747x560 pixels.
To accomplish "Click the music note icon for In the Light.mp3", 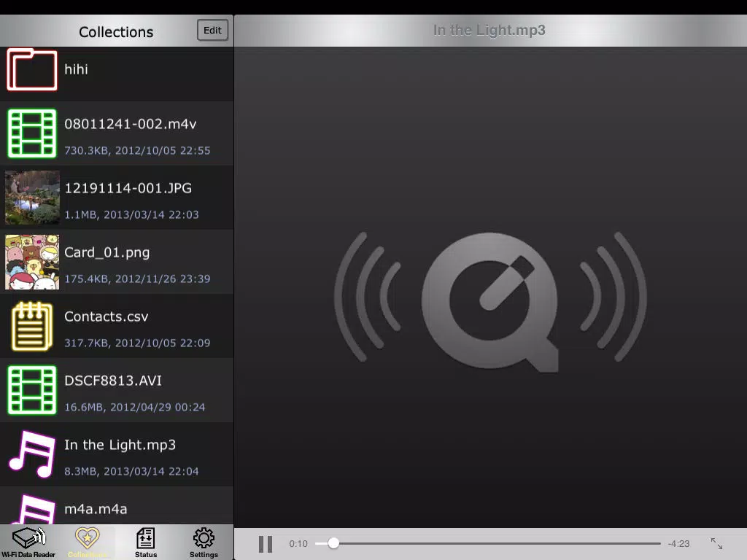I will [32, 454].
